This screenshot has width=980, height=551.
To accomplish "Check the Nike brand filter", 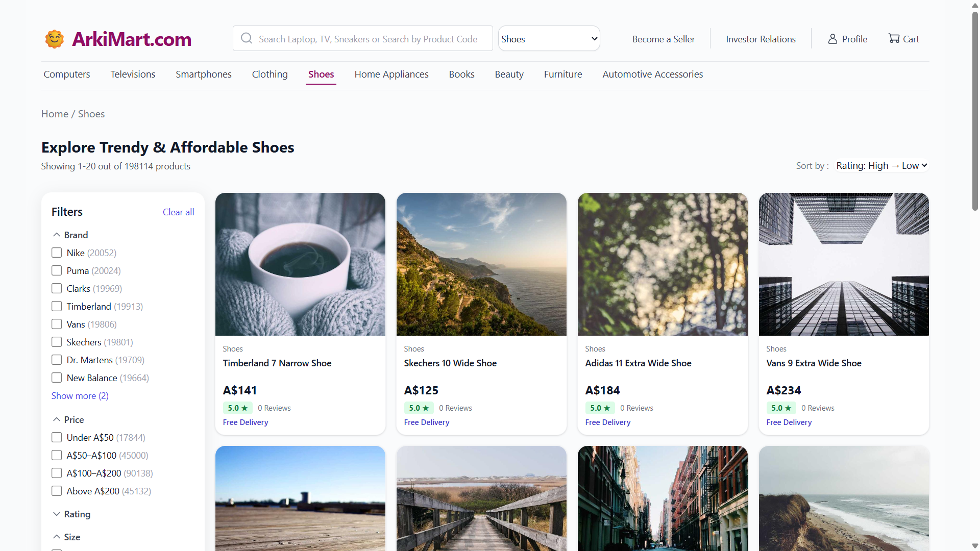I will click(x=57, y=253).
